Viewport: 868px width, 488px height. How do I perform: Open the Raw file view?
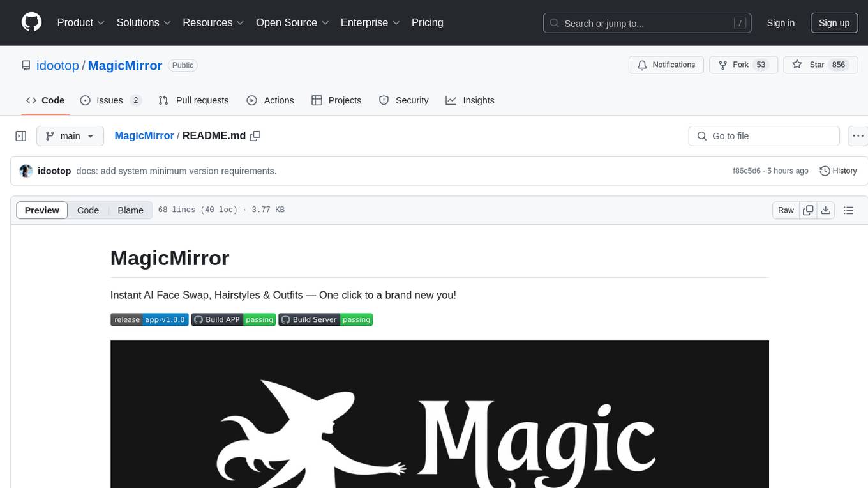coord(786,210)
